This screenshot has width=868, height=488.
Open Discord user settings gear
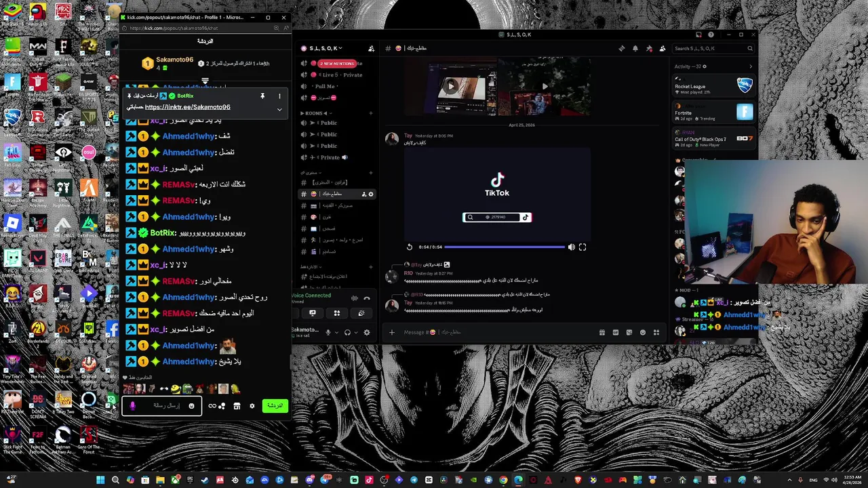[367, 332]
